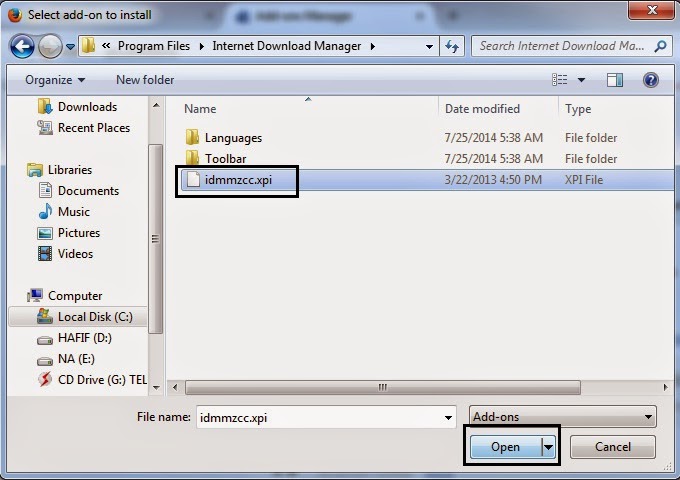The height and width of the screenshot is (480, 680).
Task: Open the Videos library
Action: pyautogui.click(x=75, y=254)
